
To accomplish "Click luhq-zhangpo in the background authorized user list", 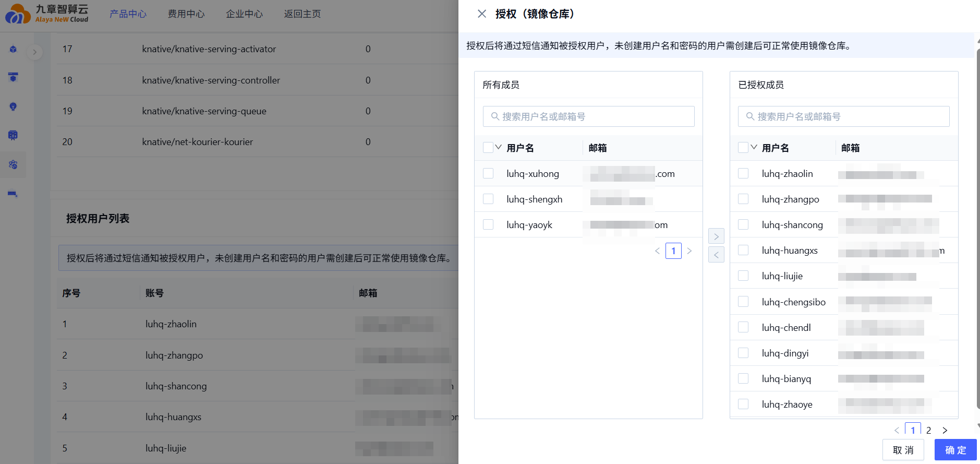I will (174, 355).
